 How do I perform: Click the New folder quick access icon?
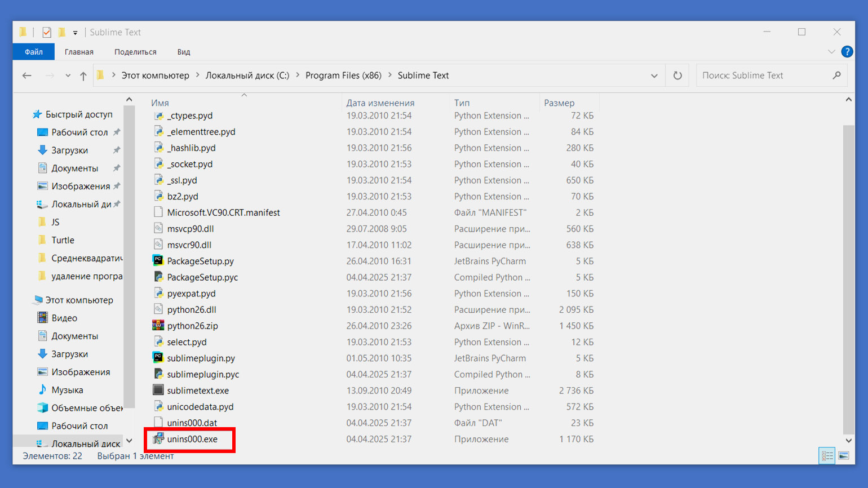point(62,33)
